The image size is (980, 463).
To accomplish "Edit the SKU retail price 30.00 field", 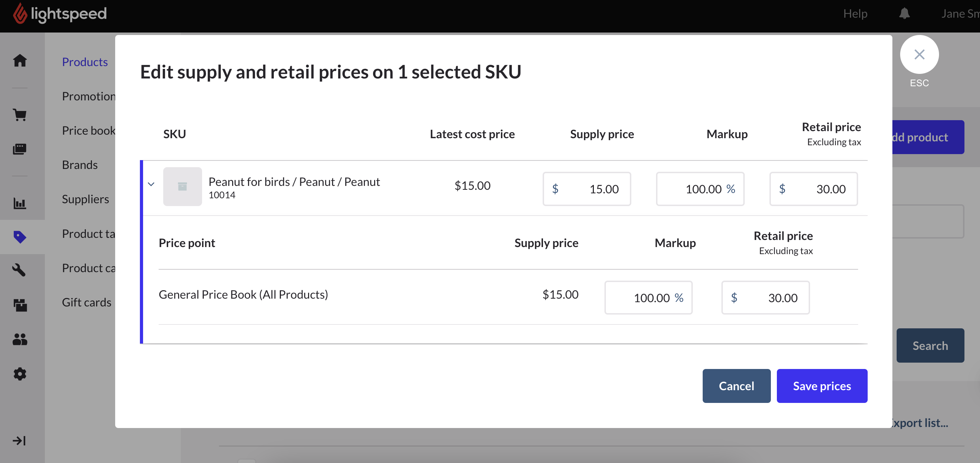I will coord(813,189).
